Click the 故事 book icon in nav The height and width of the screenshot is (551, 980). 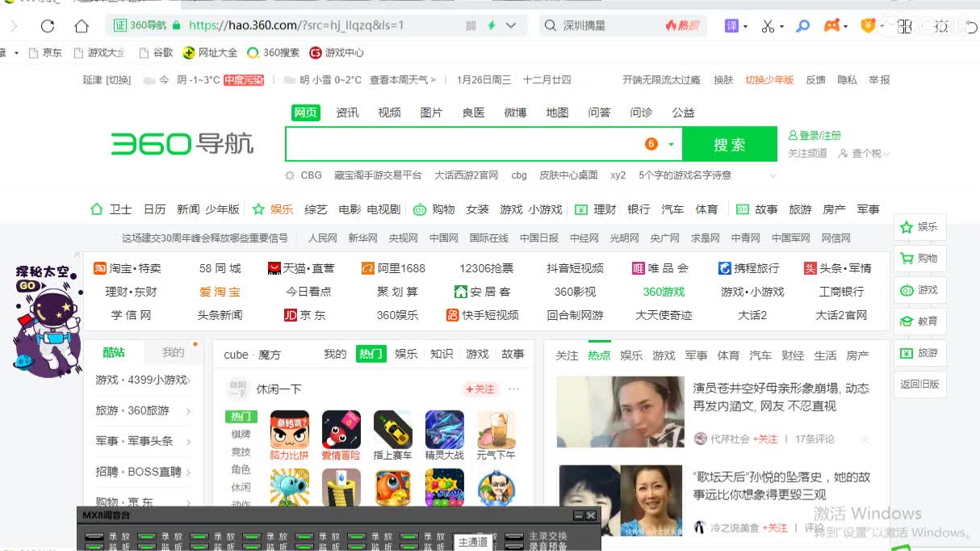pyautogui.click(x=743, y=209)
